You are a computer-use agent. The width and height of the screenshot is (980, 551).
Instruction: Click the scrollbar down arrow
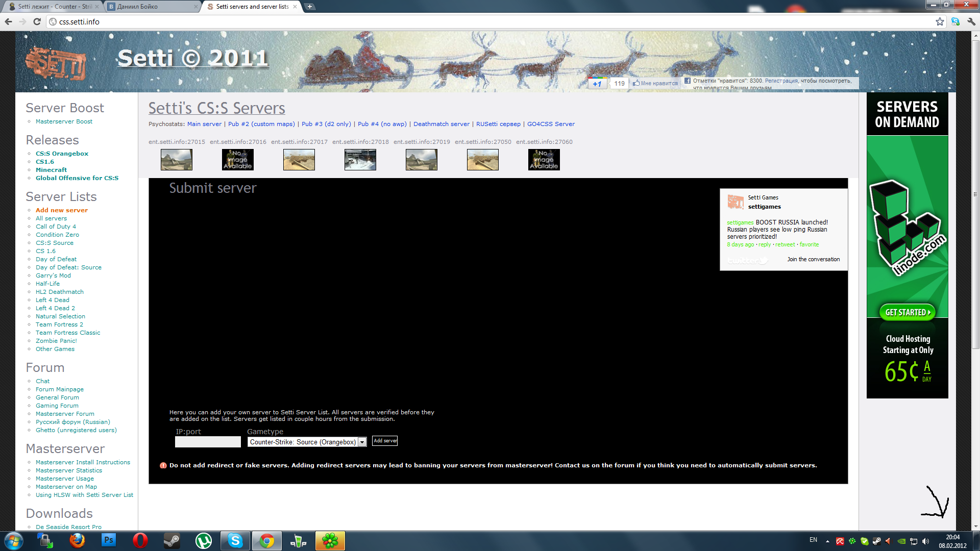coord(975,526)
